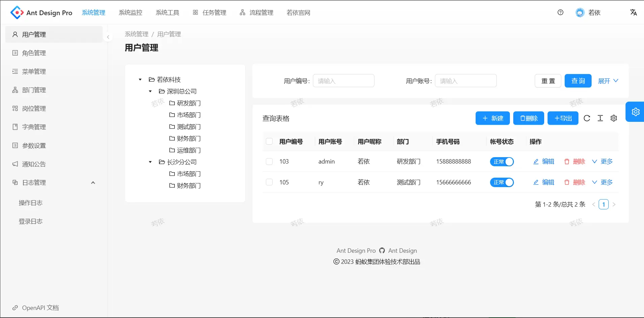Click the parameter settings sidebar icon

point(15,145)
